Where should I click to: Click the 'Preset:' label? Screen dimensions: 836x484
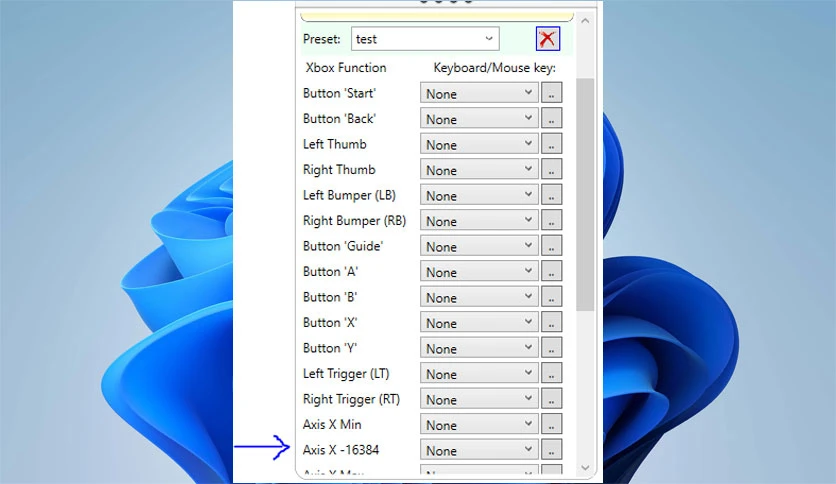click(x=321, y=39)
